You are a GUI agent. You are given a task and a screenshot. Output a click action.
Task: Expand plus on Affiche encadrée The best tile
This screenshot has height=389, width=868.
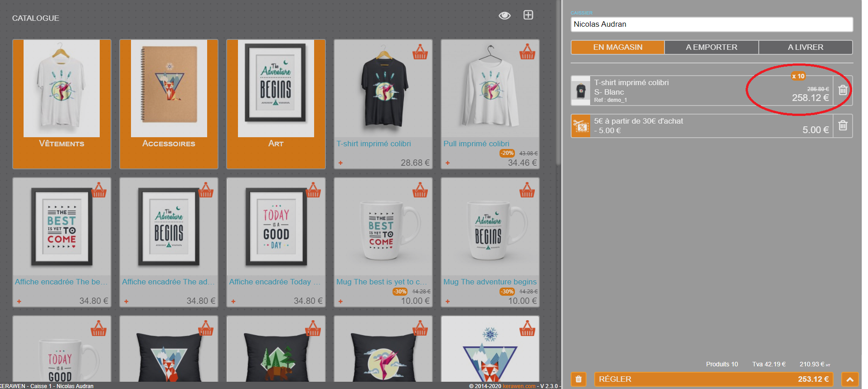click(x=19, y=301)
